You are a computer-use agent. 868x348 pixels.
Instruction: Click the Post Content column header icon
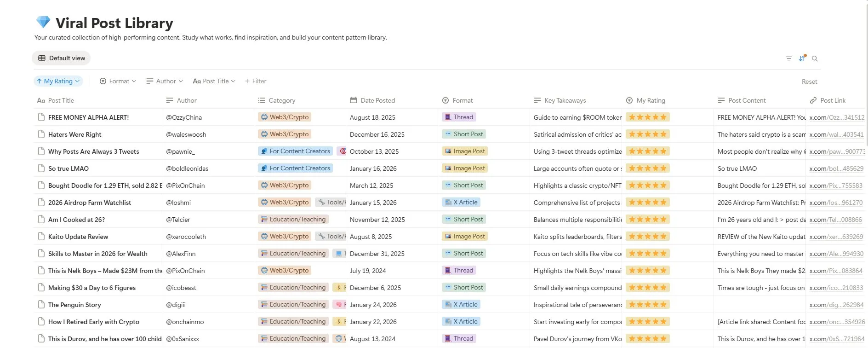click(721, 100)
